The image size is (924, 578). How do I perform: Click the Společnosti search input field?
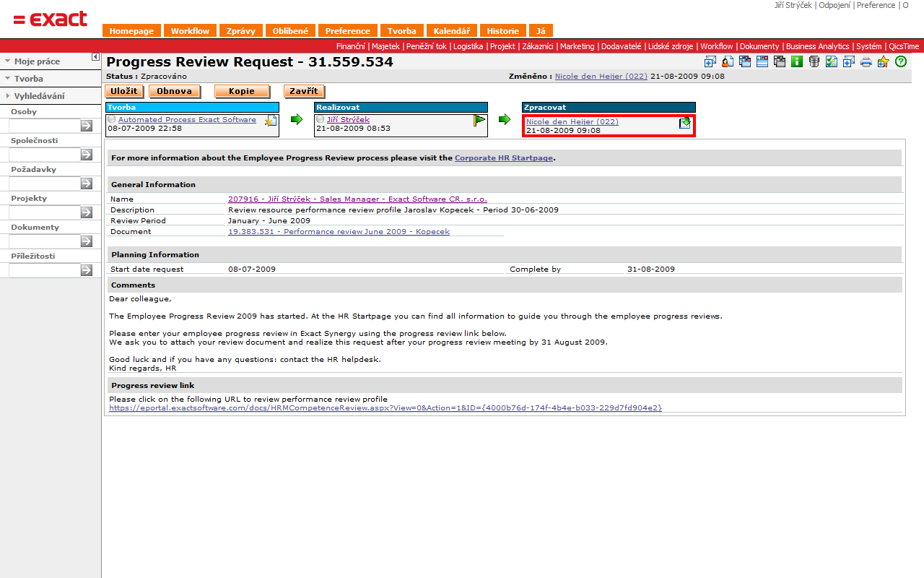click(x=44, y=155)
